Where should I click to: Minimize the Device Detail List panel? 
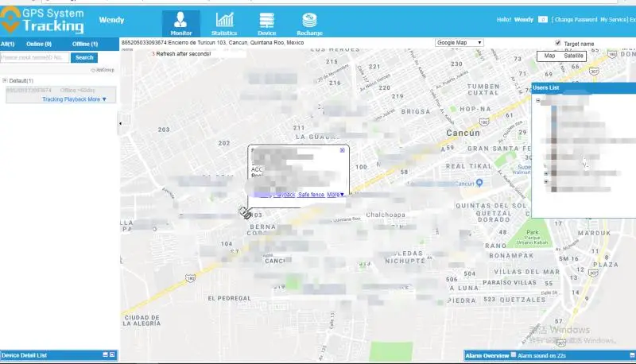pos(106,354)
